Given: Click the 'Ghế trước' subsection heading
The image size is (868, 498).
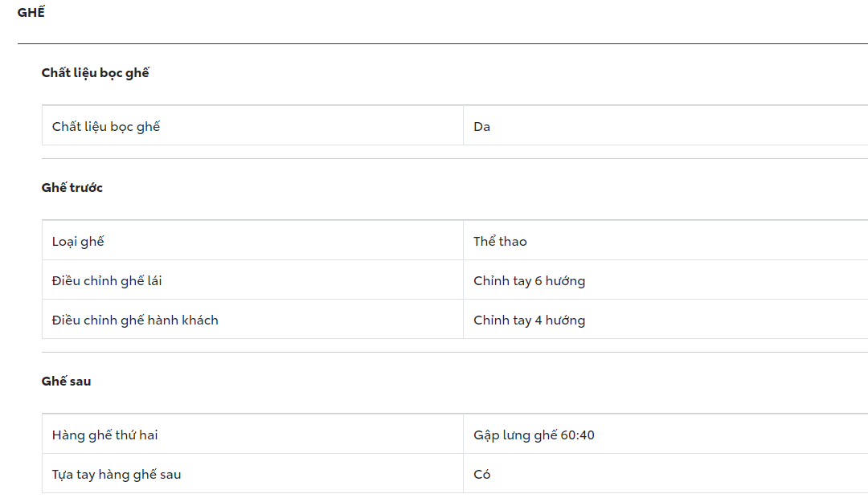Looking at the screenshot, I should [72, 188].
